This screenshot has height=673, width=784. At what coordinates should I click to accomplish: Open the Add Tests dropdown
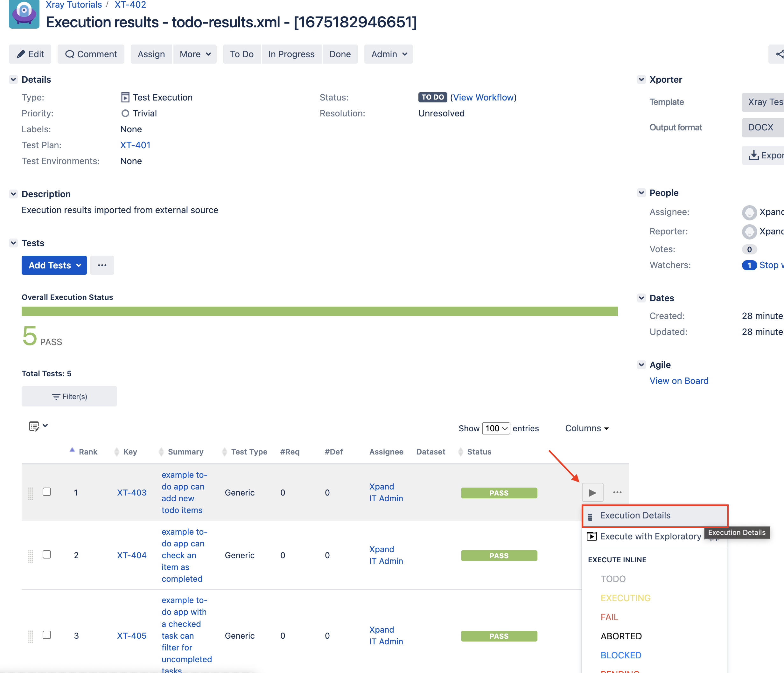tap(54, 265)
